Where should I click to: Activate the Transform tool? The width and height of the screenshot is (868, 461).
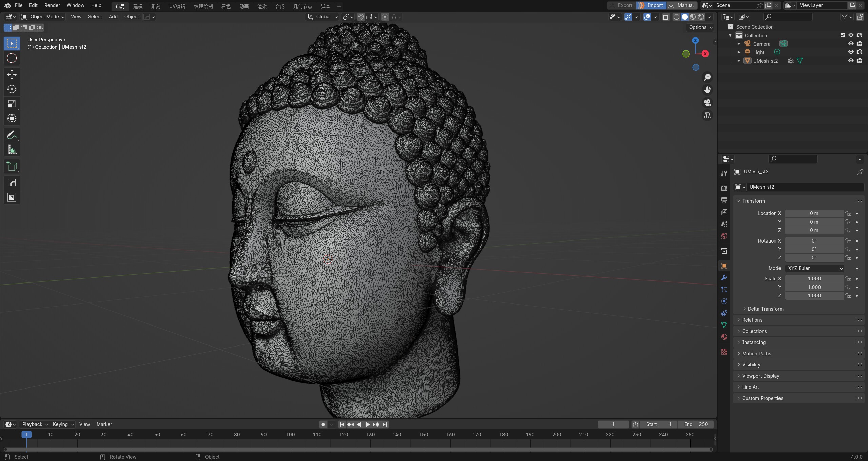(12, 118)
